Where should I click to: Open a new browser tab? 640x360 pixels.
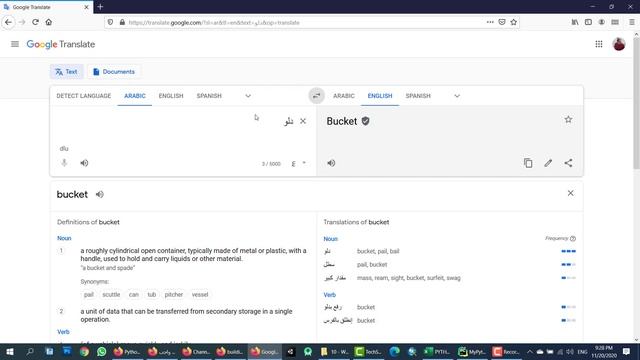coord(100,7)
